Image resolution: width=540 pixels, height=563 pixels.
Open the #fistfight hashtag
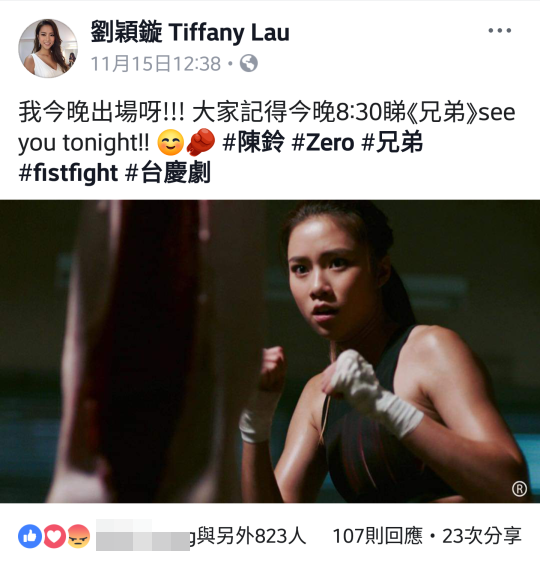68,173
